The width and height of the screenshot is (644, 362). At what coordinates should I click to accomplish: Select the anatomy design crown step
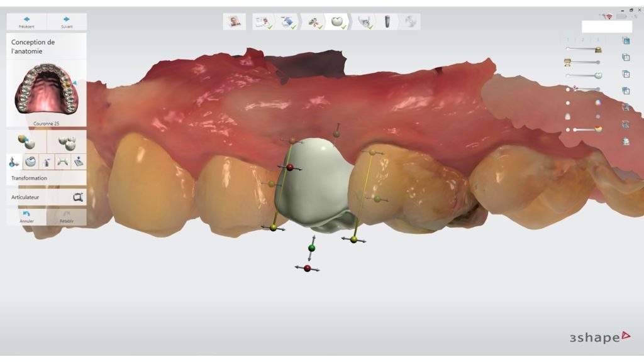(x=338, y=21)
